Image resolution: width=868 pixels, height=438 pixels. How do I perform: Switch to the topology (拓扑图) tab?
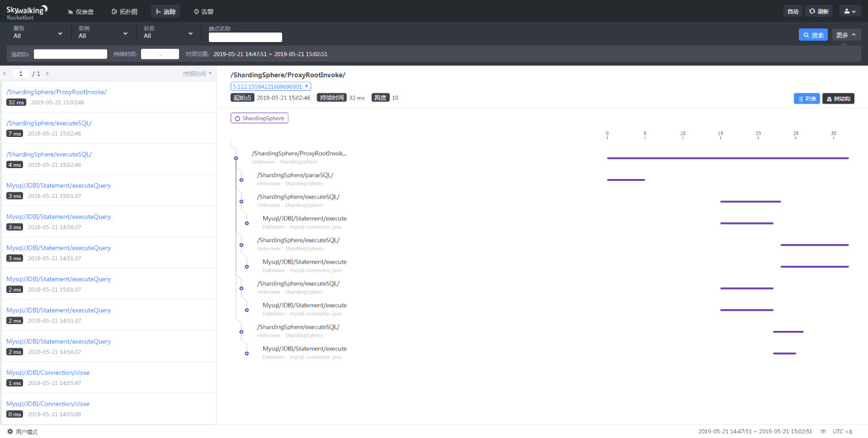[124, 12]
